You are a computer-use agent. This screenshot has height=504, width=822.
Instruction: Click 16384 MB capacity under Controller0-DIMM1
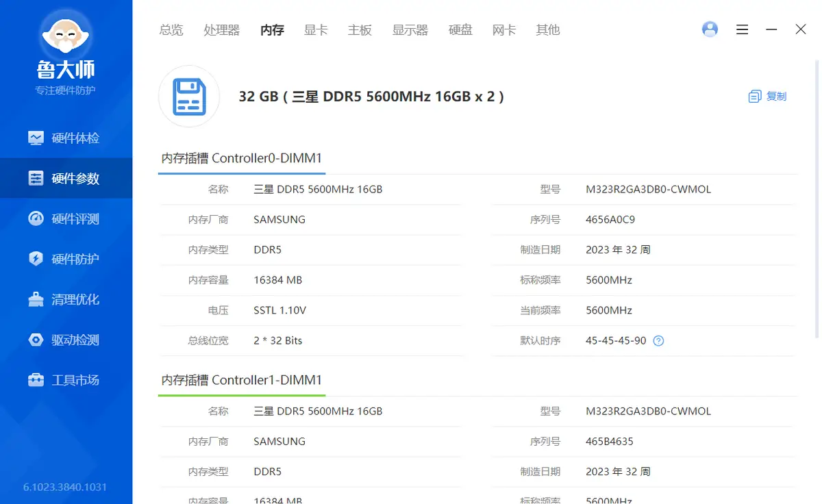[277, 280]
